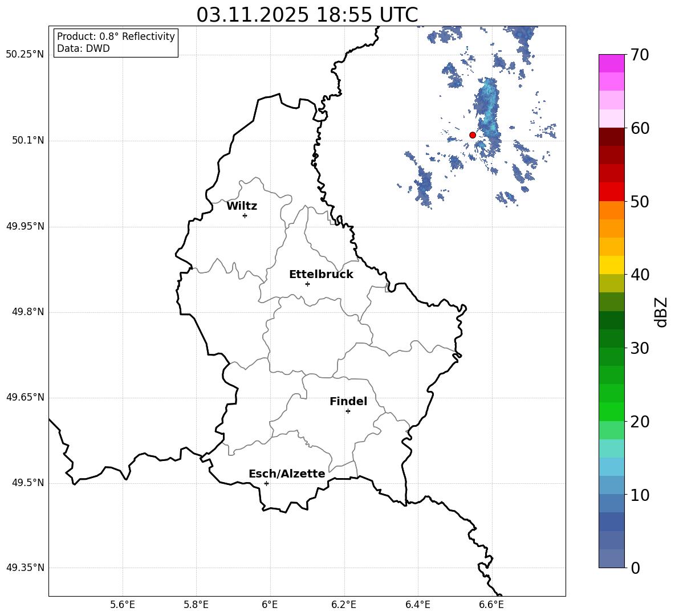Click the 49.65°N latitude label
The width and height of the screenshot is (675, 616).
[x=25, y=397]
